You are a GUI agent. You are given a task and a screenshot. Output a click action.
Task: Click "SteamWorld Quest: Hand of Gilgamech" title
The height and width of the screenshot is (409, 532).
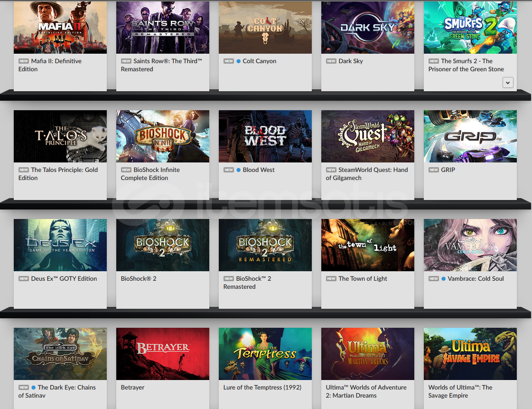367,174
